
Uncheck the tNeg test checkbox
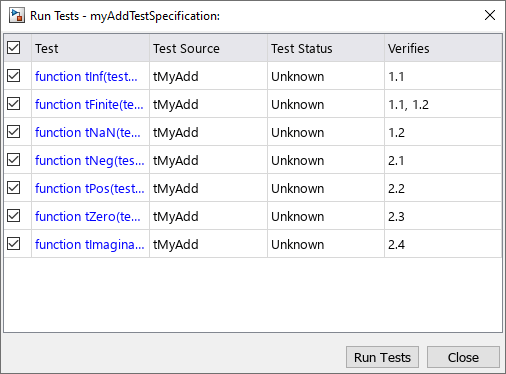coord(14,160)
